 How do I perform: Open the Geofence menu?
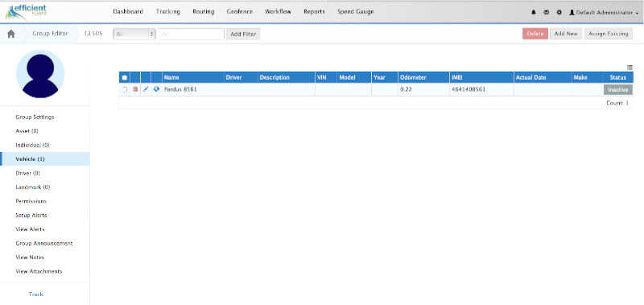[x=240, y=11]
